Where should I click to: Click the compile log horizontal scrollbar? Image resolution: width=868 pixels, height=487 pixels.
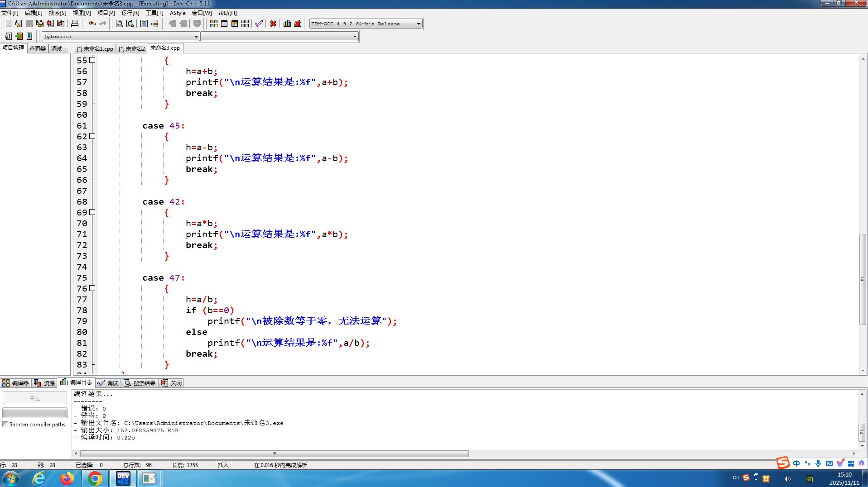click(x=274, y=454)
